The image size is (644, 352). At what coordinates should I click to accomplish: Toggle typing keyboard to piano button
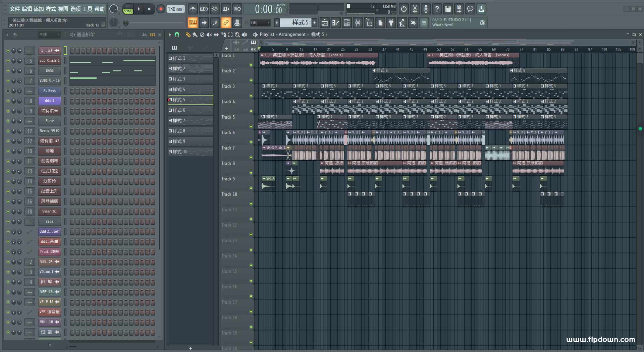click(x=193, y=23)
